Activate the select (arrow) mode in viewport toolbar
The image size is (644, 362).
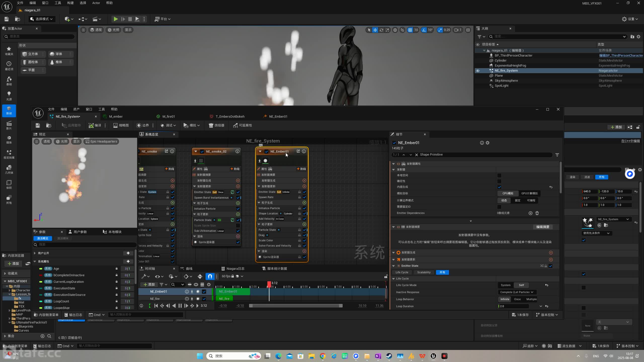click(x=369, y=30)
